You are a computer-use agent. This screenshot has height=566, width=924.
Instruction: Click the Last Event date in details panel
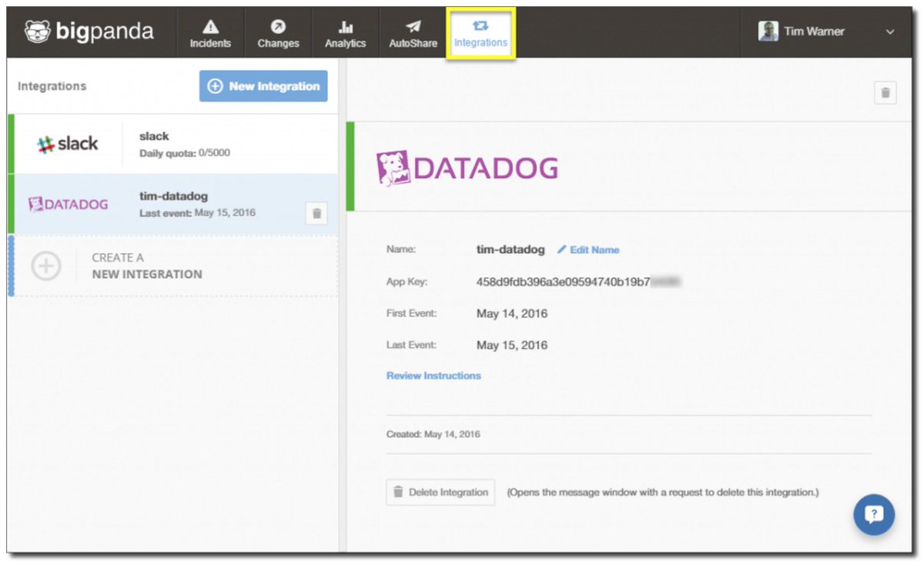click(512, 345)
